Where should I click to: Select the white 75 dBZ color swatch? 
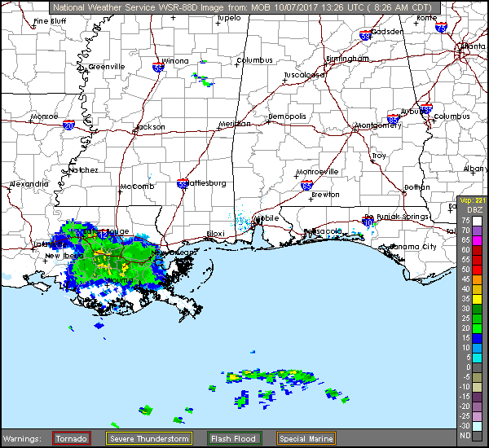[477, 221]
